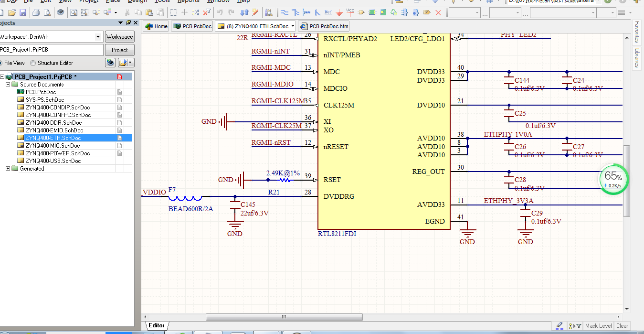Place a No ERC red cross marker
The width and height of the screenshot is (644, 334).
coord(438,13)
